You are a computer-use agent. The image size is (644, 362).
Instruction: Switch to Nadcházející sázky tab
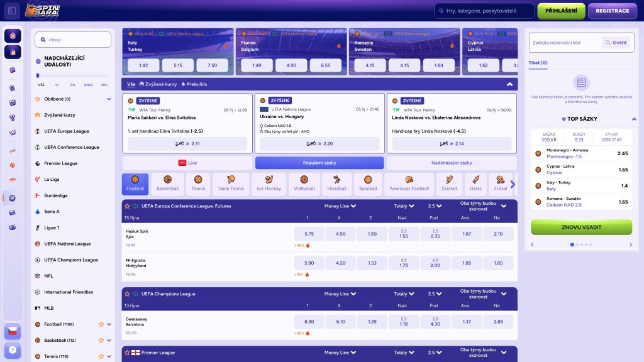pos(452,163)
